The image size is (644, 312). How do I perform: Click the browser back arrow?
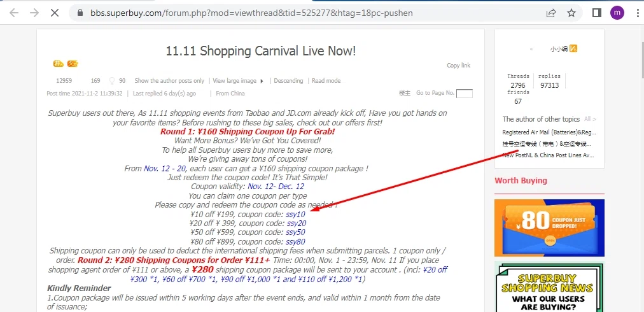14,13
